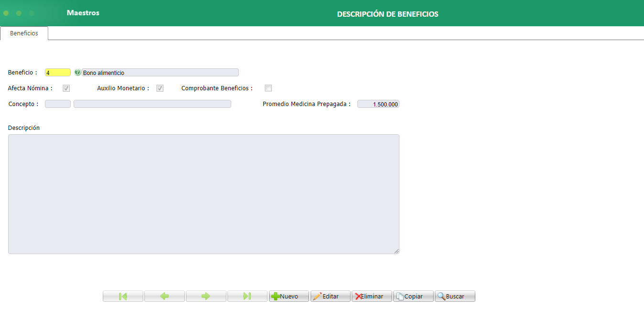Select the green plus icon on Nuevo
644x309 pixels.
pos(276,296)
